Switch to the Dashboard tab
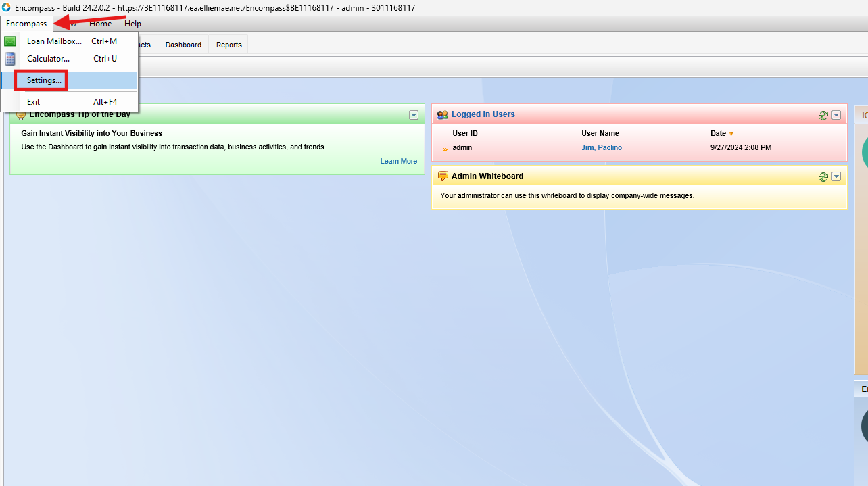Image resolution: width=868 pixels, height=486 pixels. [183, 45]
